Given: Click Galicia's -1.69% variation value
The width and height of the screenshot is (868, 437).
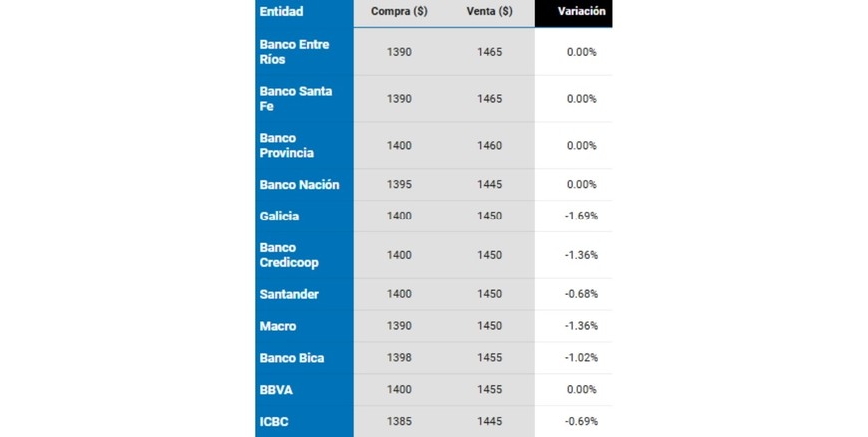Looking at the screenshot, I should click(581, 217).
